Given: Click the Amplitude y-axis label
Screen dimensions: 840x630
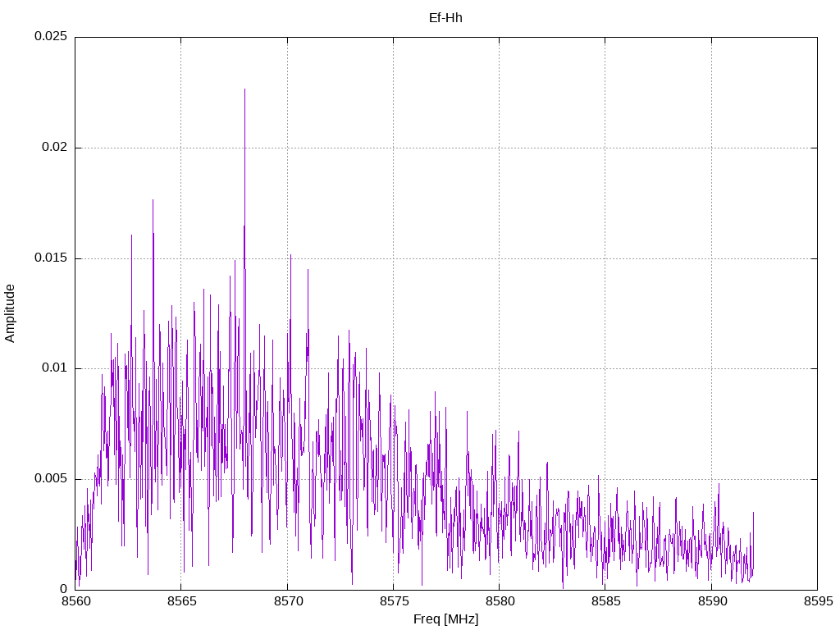Looking at the screenshot, I should tap(10, 313).
